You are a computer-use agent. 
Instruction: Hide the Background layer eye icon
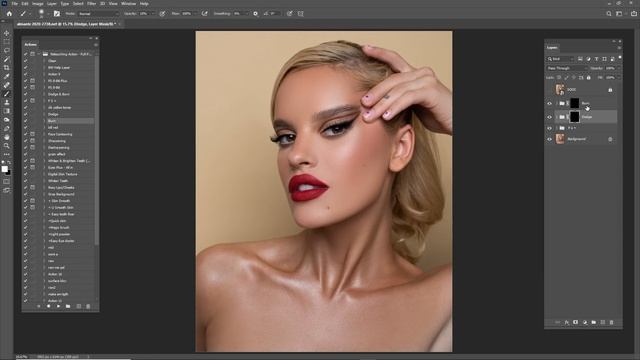point(549,139)
